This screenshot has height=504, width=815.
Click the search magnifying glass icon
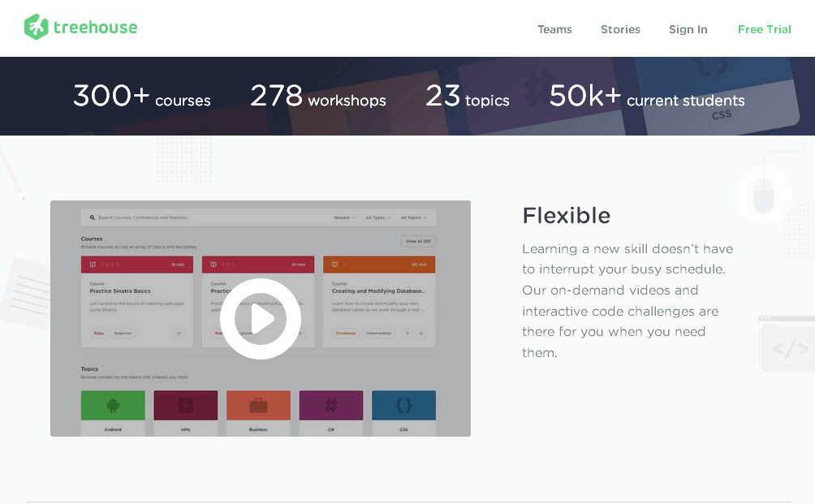[x=93, y=218]
